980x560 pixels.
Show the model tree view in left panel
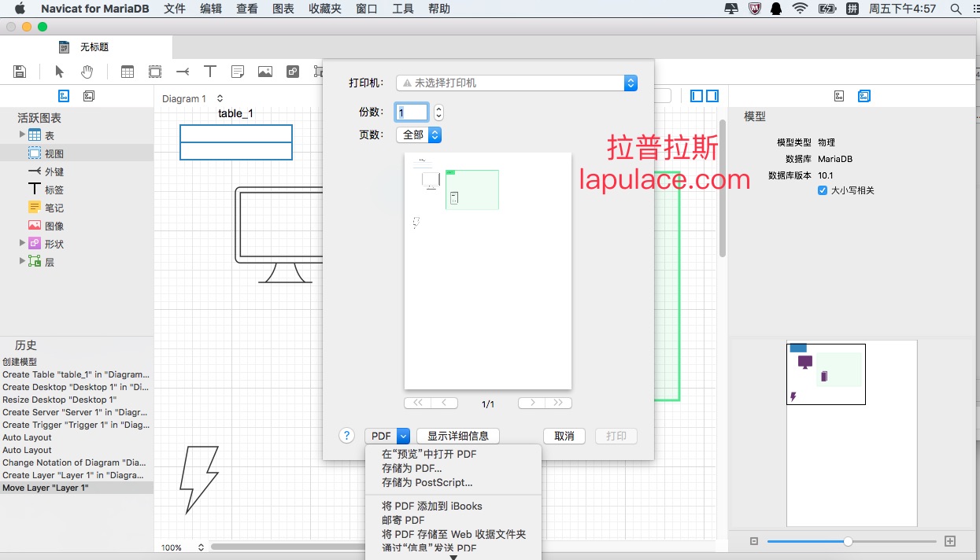[89, 96]
